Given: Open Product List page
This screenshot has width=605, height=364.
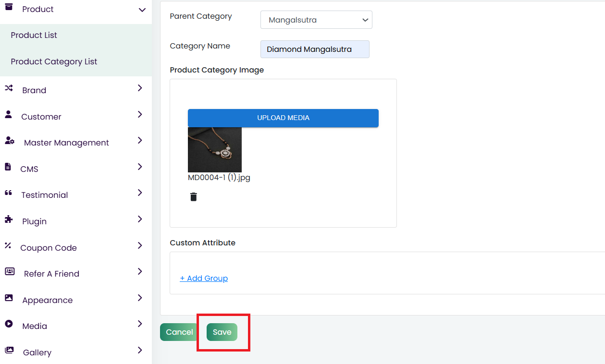Looking at the screenshot, I should [34, 36].
